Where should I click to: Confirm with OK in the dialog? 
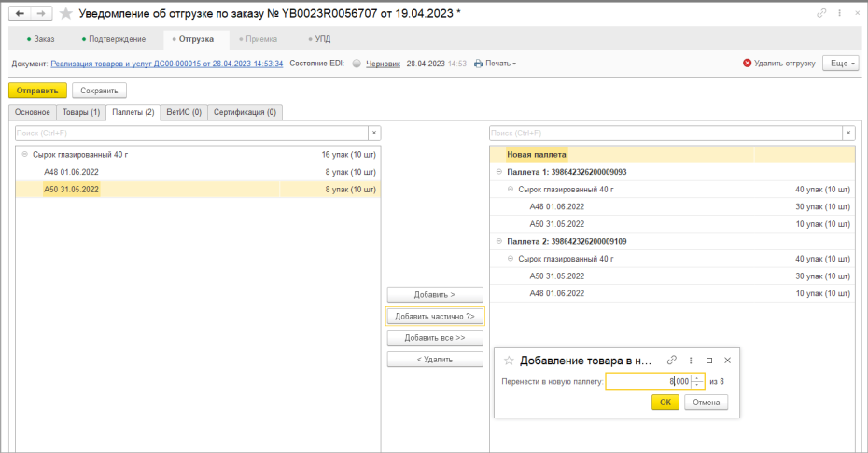pyautogui.click(x=665, y=402)
